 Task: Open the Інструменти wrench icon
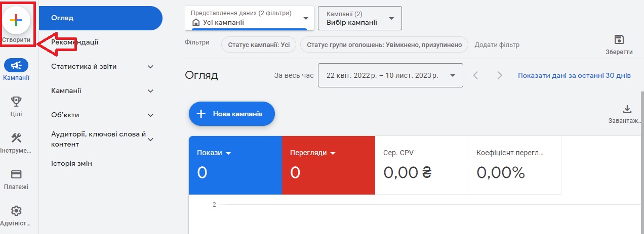coord(16,138)
